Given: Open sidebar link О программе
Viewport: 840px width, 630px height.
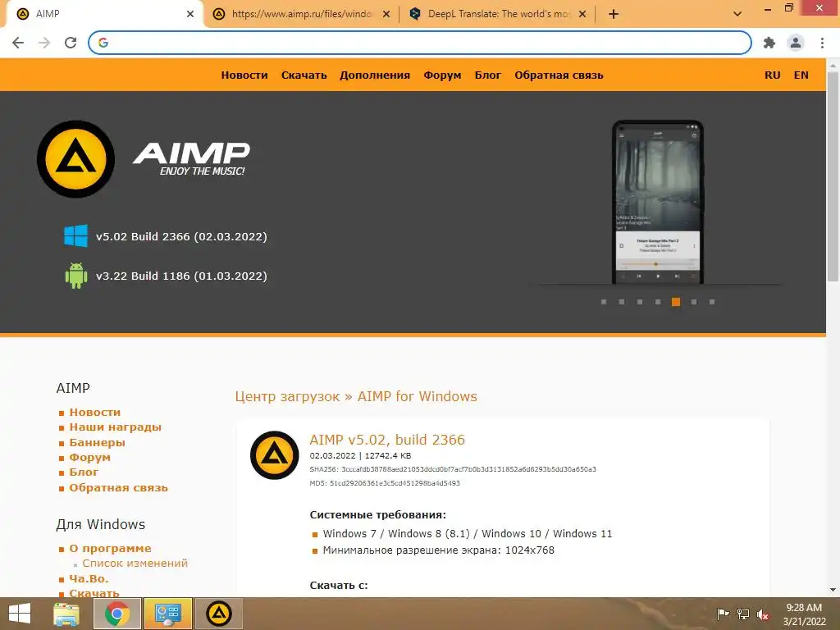Looking at the screenshot, I should 110,549.
